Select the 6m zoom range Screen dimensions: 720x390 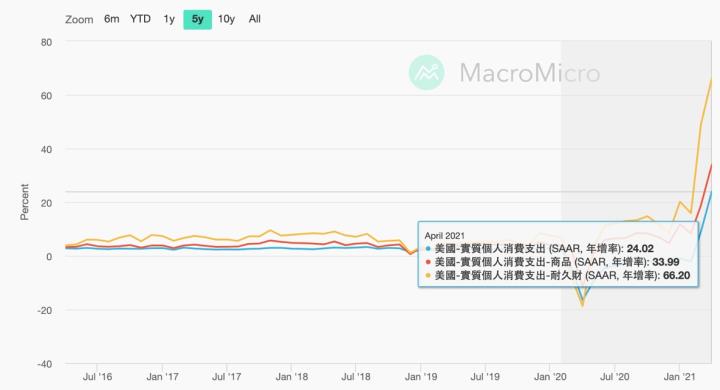tap(112, 19)
